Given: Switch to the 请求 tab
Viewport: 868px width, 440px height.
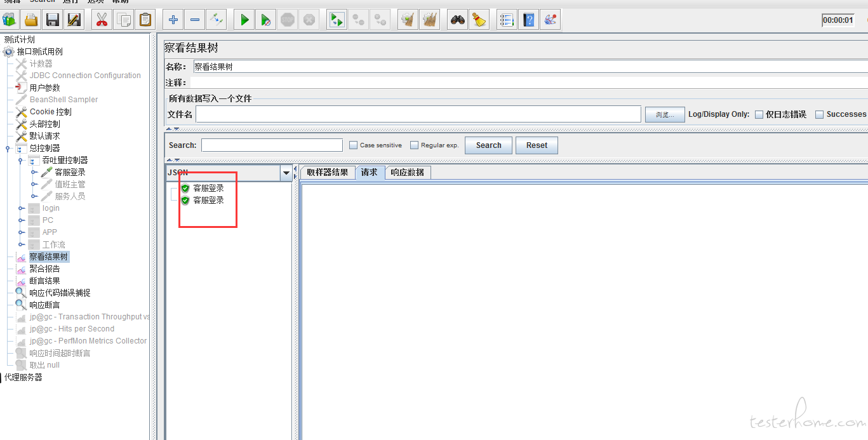Looking at the screenshot, I should coord(370,173).
